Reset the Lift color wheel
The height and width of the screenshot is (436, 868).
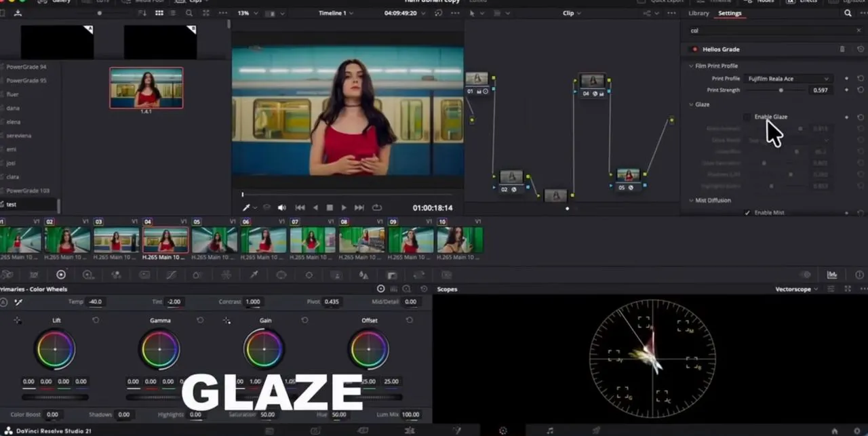(x=96, y=320)
